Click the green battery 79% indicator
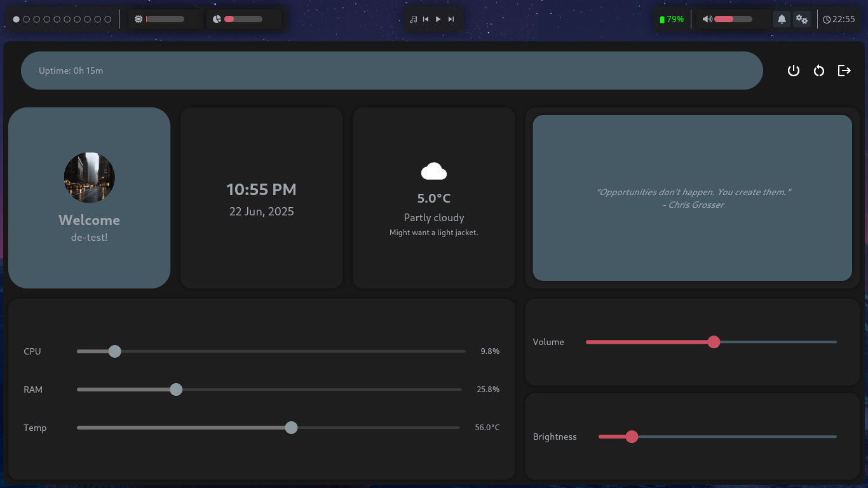Screen dimensions: 868x488 (672, 19)
